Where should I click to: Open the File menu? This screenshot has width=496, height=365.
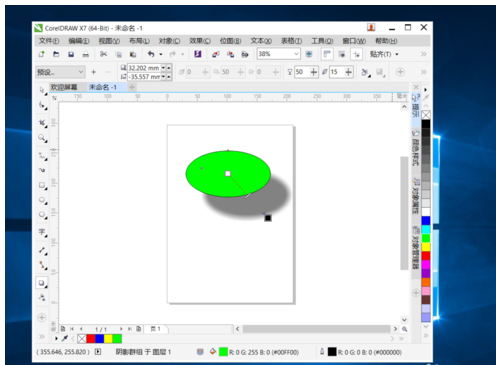pos(49,41)
